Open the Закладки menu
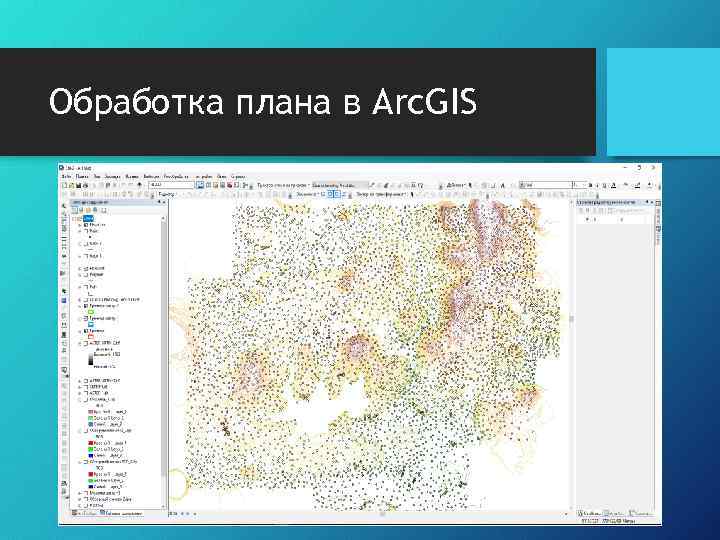This screenshot has height=540, width=720. (x=113, y=176)
